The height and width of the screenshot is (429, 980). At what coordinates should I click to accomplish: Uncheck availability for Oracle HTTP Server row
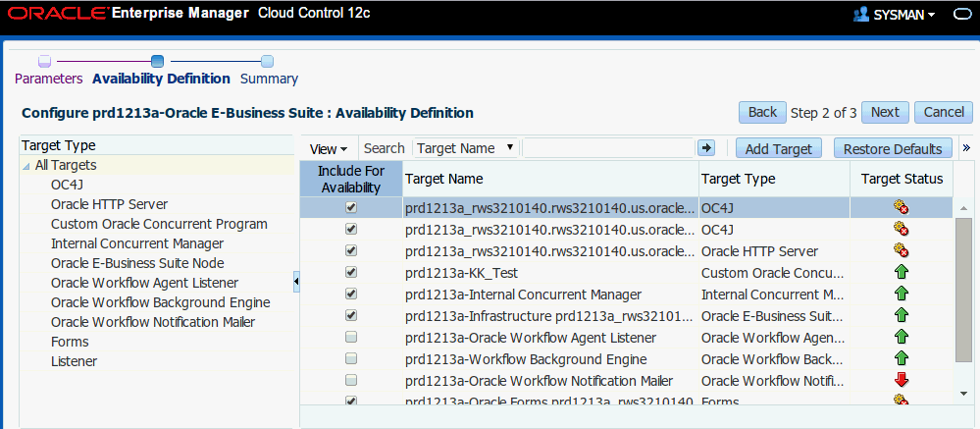click(351, 250)
